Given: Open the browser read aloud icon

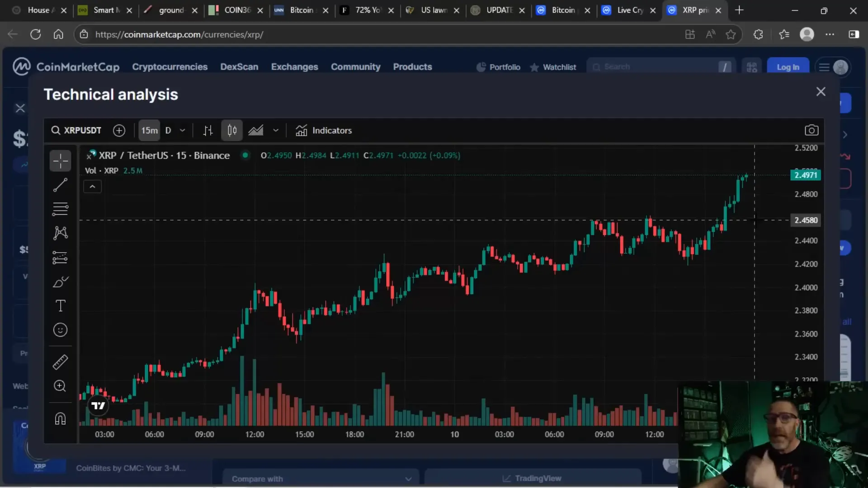Looking at the screenshot, I should [710, 34].
